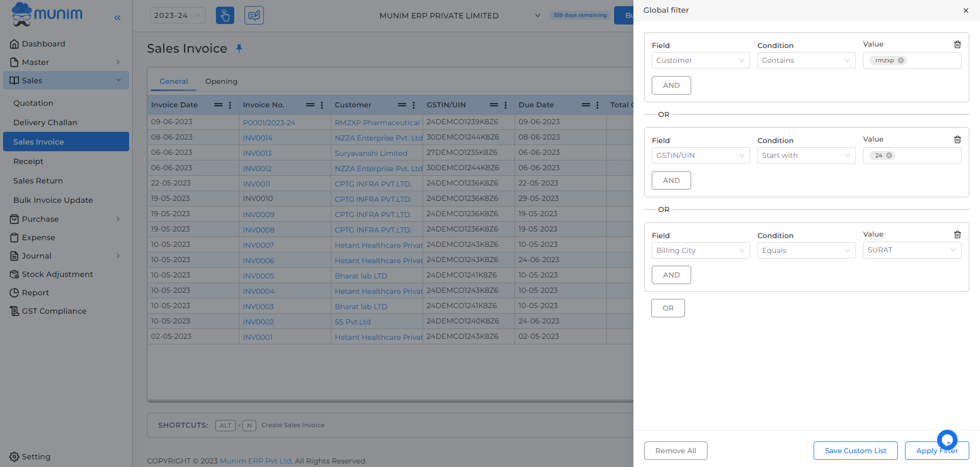Open the company selector dropdown
The image size is (980, 467).
(459, 16)
